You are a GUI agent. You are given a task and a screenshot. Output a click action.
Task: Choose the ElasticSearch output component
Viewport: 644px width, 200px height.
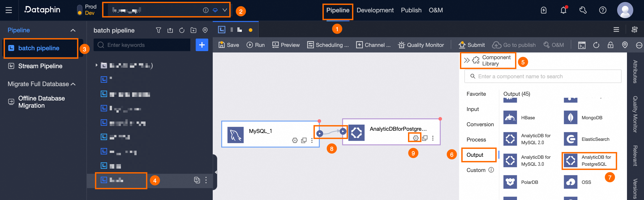pyautogui.click(x=587, y=139)
